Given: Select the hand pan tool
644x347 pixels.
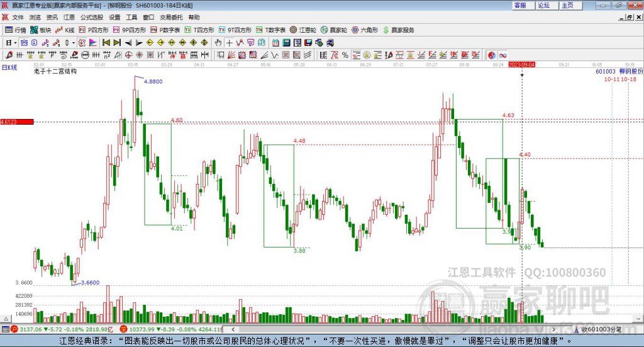Looking at the screenshot, I should click(x=218, y=43).
